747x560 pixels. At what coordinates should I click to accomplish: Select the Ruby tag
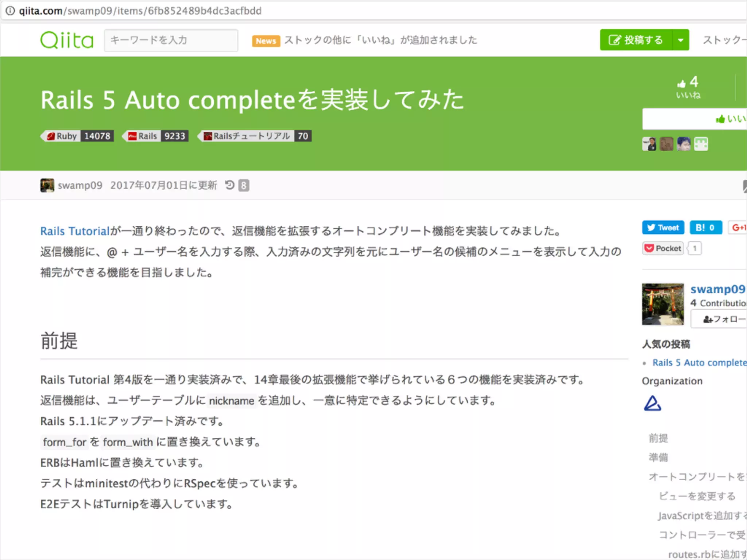click(66, 136)
